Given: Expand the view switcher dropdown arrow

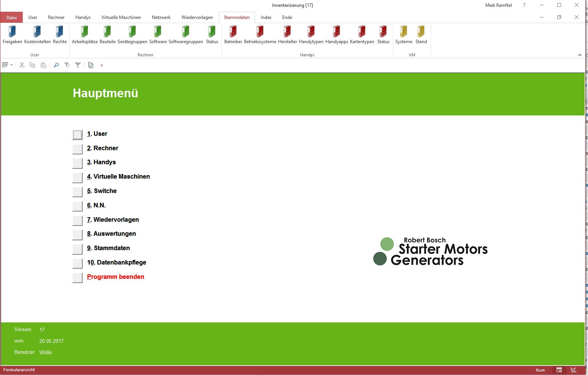Looking at the screenshot, I should tap(11, 65).
